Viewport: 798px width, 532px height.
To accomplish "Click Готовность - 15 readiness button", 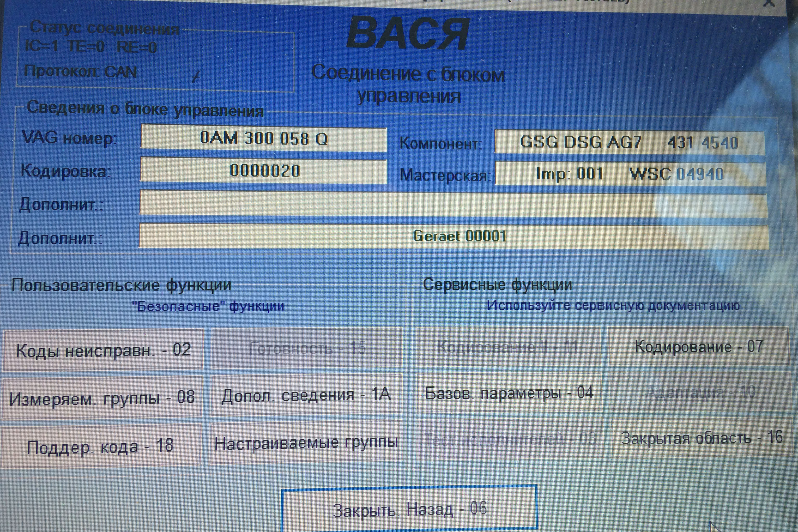I will [307, 348].
